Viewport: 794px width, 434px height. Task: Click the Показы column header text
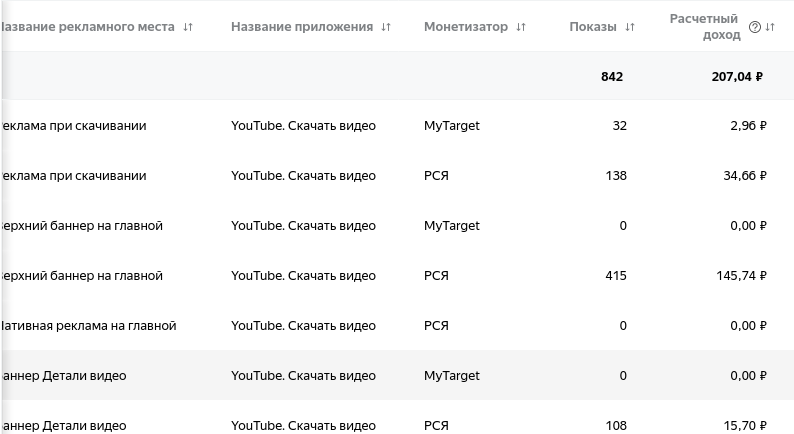click(x=593, y=27)
